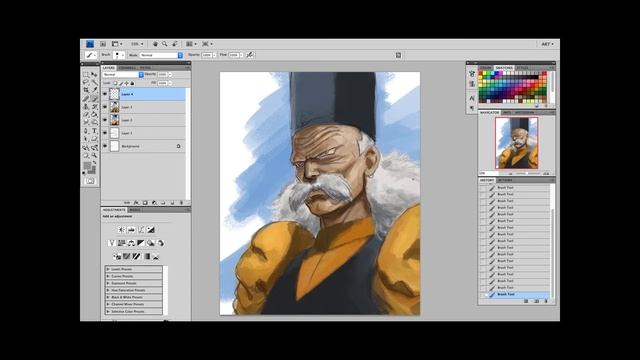Viewport: 640px width, 360px height.
Task: Hide Layer 4 with its eye icon
Action: point(105,94)
